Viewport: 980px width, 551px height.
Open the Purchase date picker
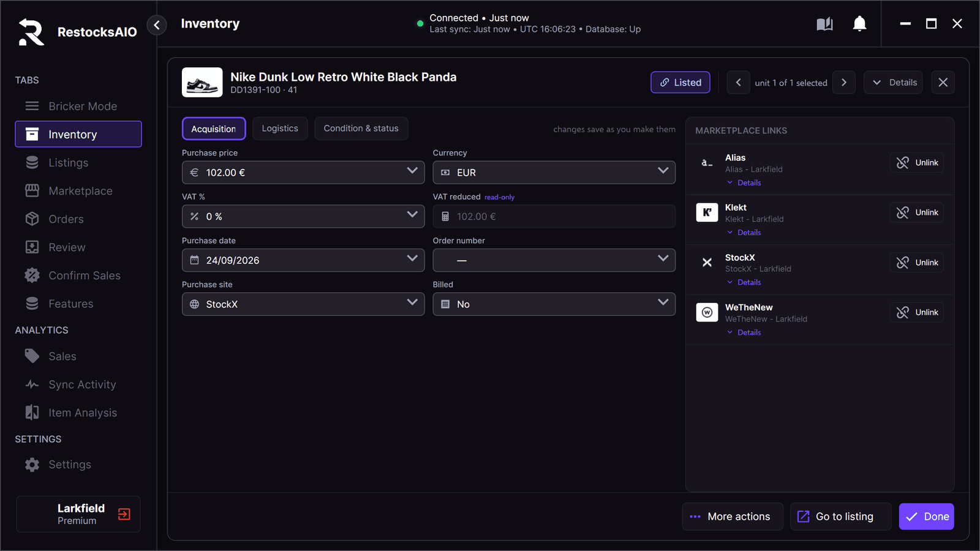(x=303, y=260)
